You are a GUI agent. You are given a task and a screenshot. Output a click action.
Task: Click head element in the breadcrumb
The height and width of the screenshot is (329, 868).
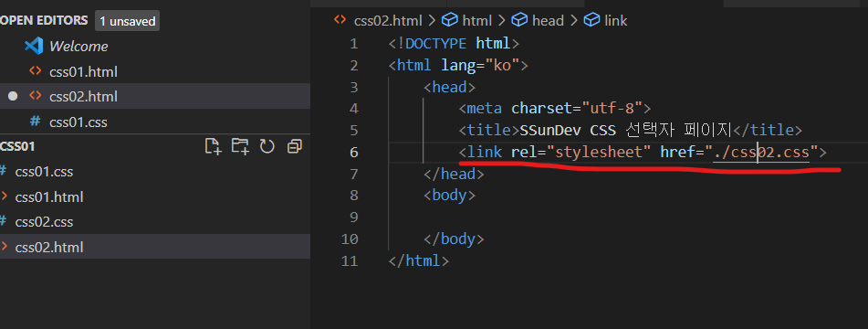click(548, 21)
